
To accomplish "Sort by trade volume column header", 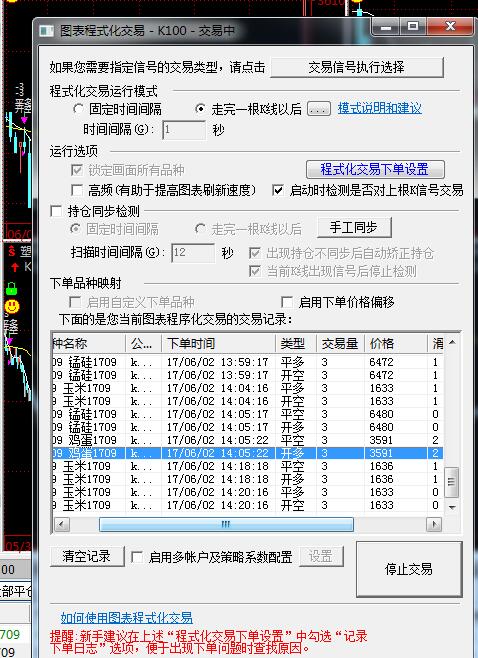I will [x=340, y=344].
